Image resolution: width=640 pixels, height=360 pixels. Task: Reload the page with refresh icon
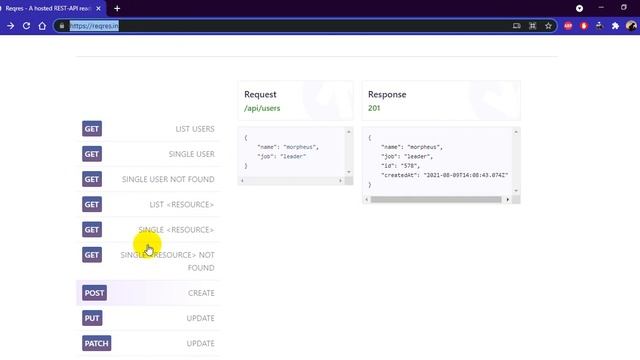[27, 26]
